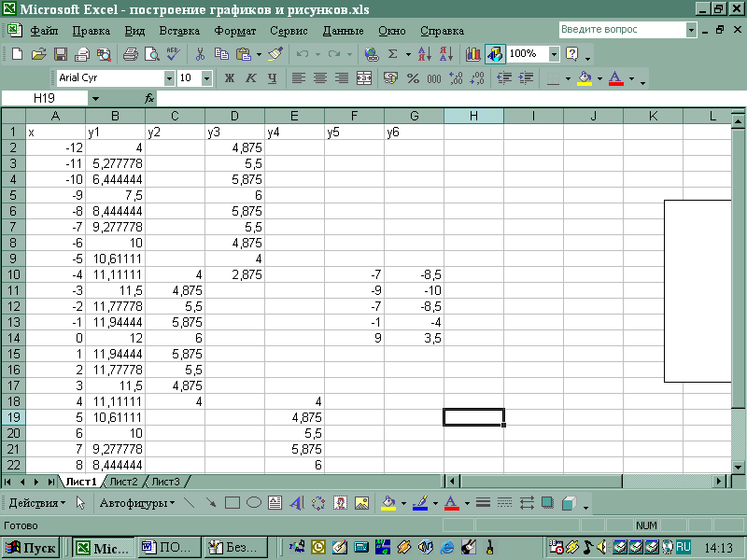The image size is (747, 560).
Task: Toggle Italic formatting (К)
Action: [x=251, y=78]
